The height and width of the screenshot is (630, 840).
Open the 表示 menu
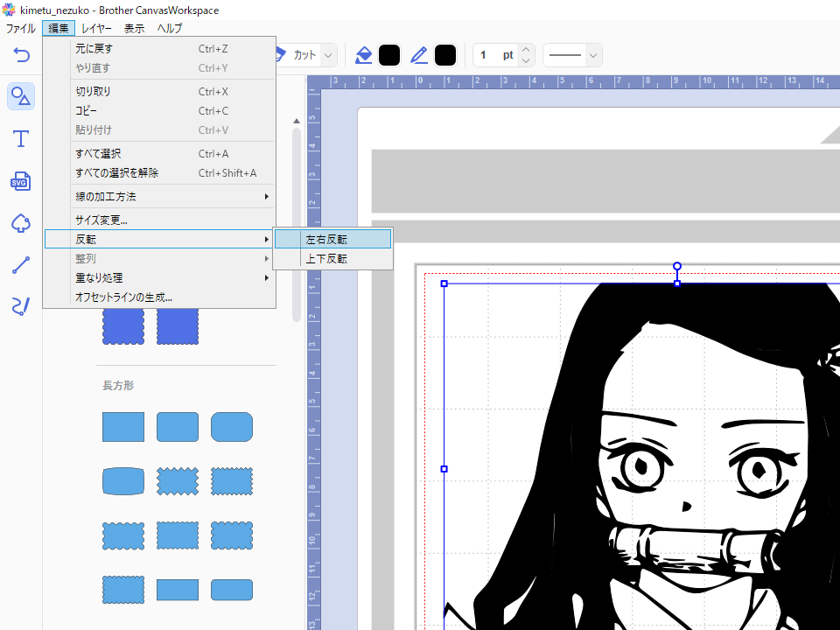click(x=135, y=28)
